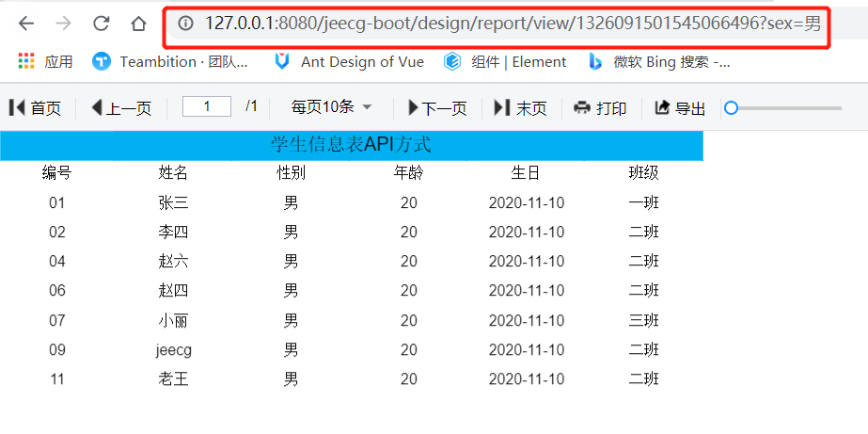
Task: Click the 生日 column header
Action: coord(526,173)
